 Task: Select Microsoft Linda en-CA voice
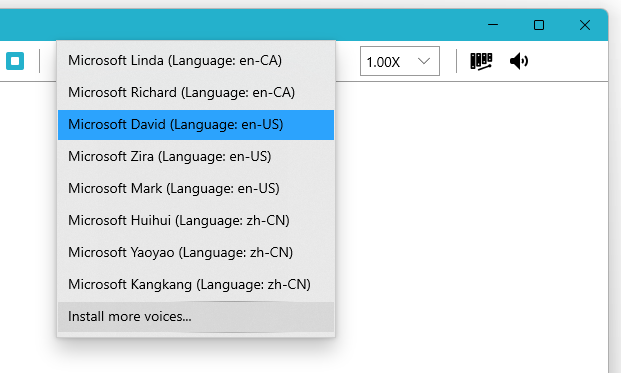click(x=196, y=61)
